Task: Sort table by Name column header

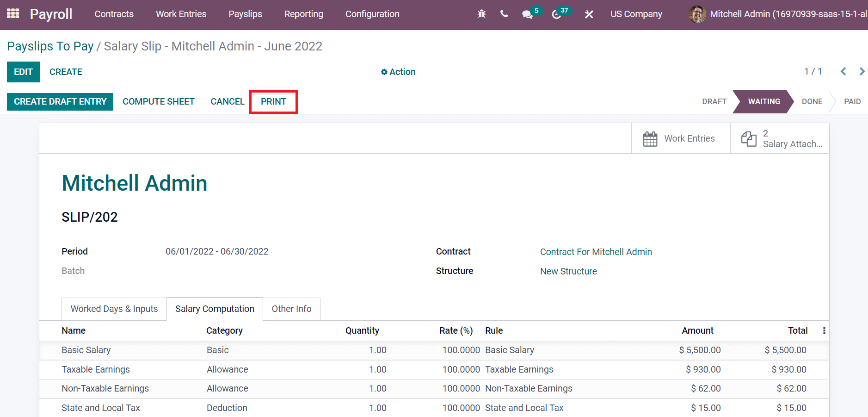Action: coord(74,330)
